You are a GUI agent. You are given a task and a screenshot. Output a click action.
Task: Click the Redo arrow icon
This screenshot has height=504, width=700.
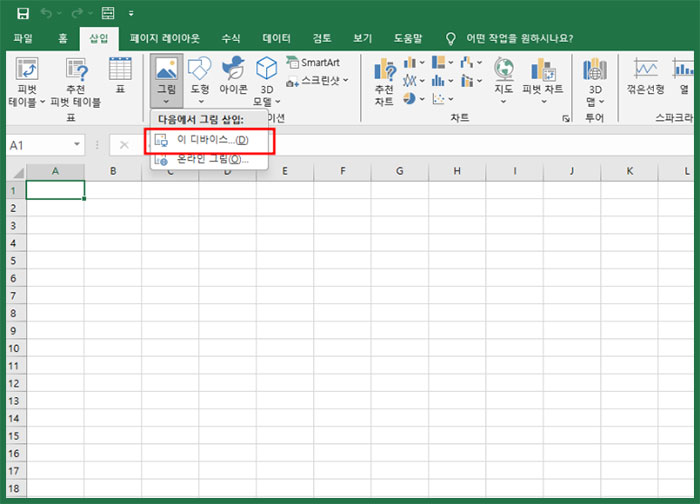(x=77, y=13)
